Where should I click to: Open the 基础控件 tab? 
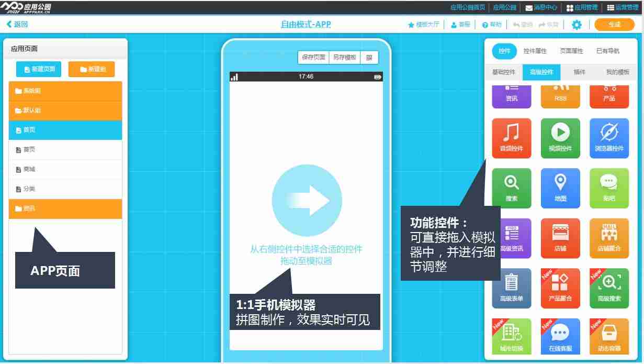click(503, 72)
